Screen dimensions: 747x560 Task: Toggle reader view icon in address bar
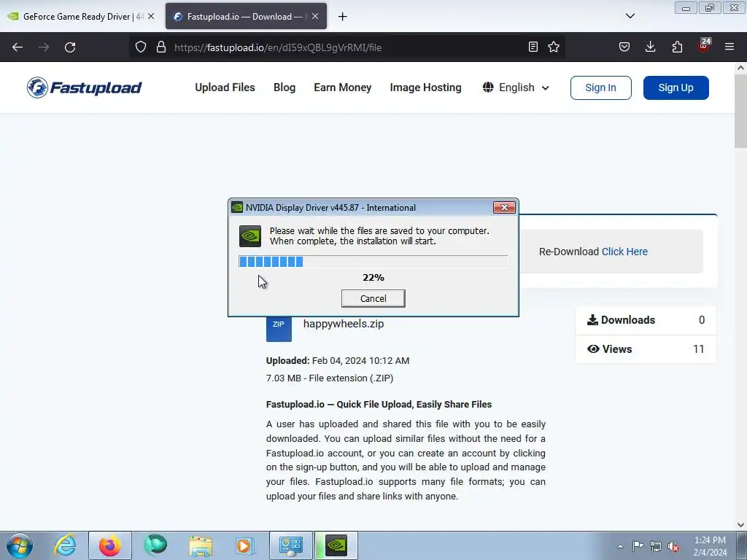(x=533, y=47)
